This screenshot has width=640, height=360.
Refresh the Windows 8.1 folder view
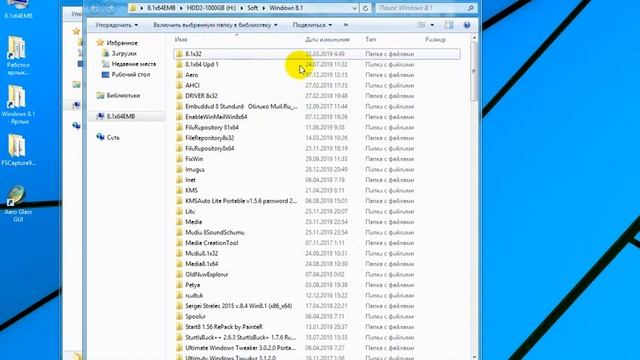[x=365, y=8]
